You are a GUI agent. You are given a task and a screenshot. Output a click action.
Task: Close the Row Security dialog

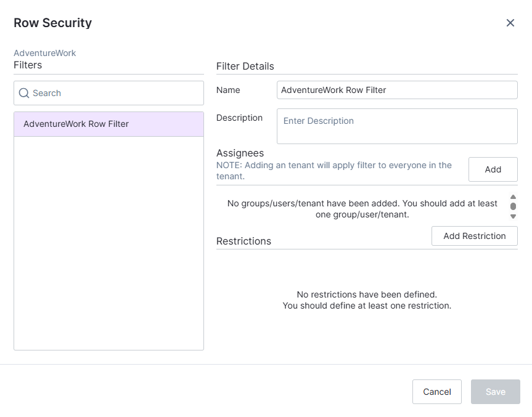(x=510, y=23)
